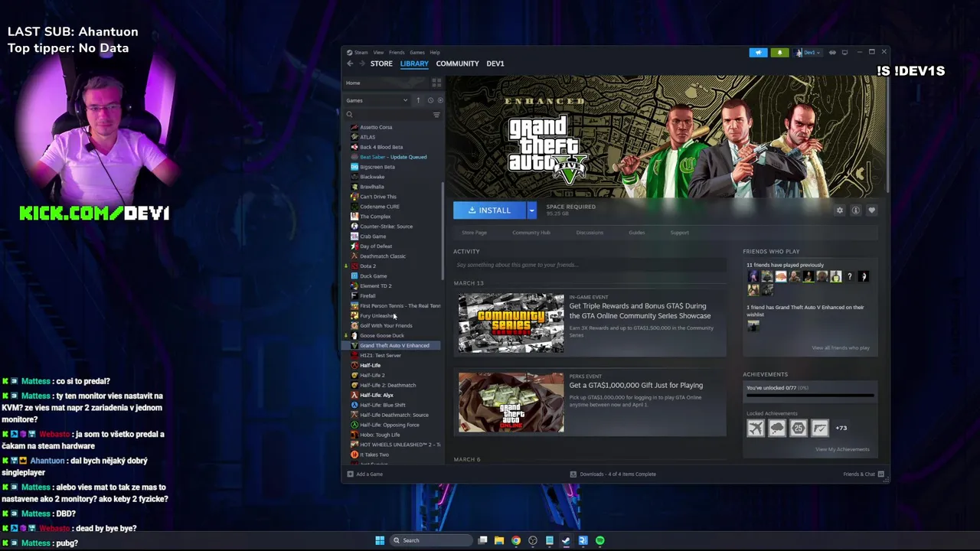Open the GTA Online gift event thumbnail

tap(511, 403)
